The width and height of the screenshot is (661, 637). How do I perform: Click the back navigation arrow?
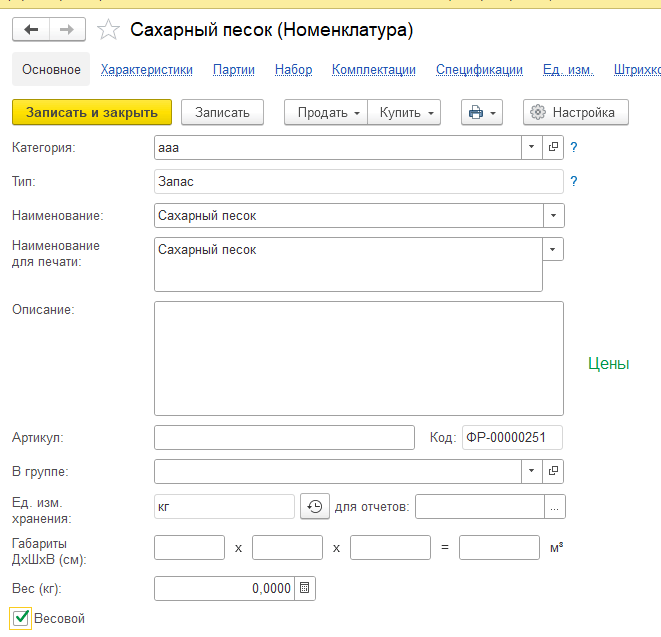[x=30, y=30]
